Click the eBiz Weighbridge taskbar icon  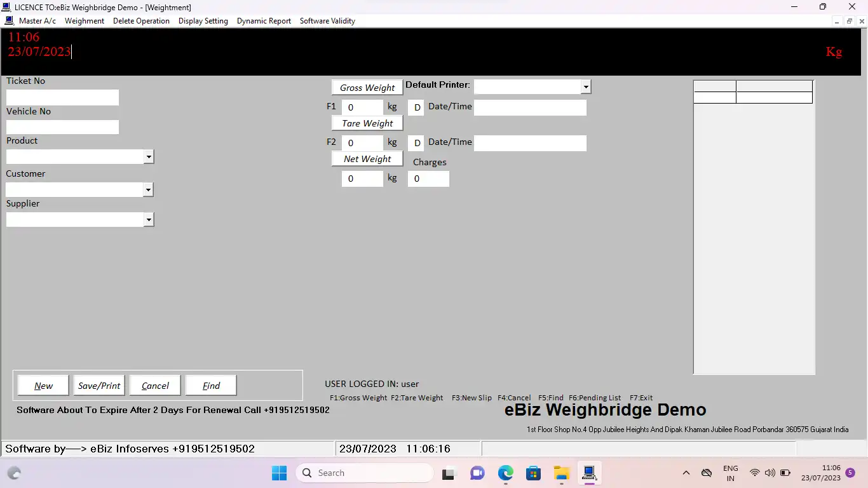tap(589, 473)
